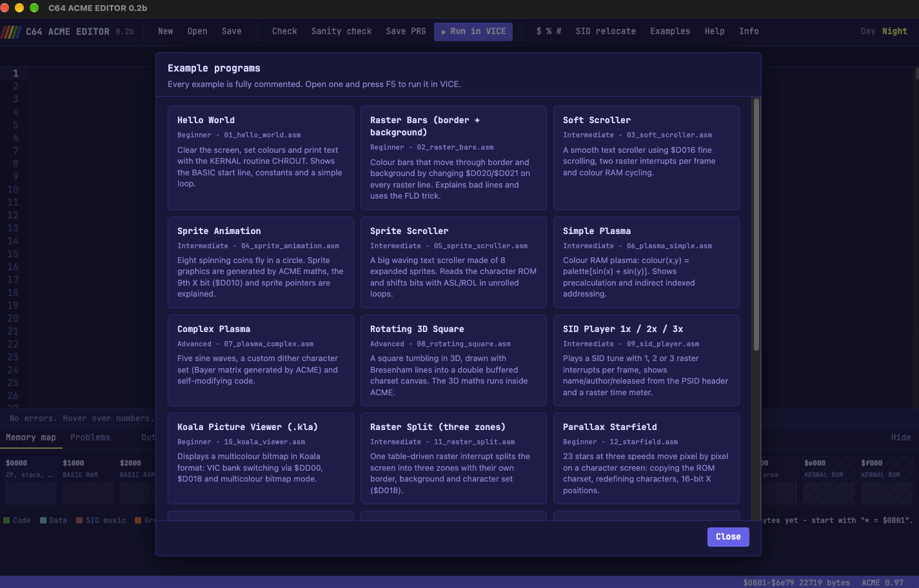Switch to Night theme
This screenshot has width=919, height=588.
[x=894, y=32]
